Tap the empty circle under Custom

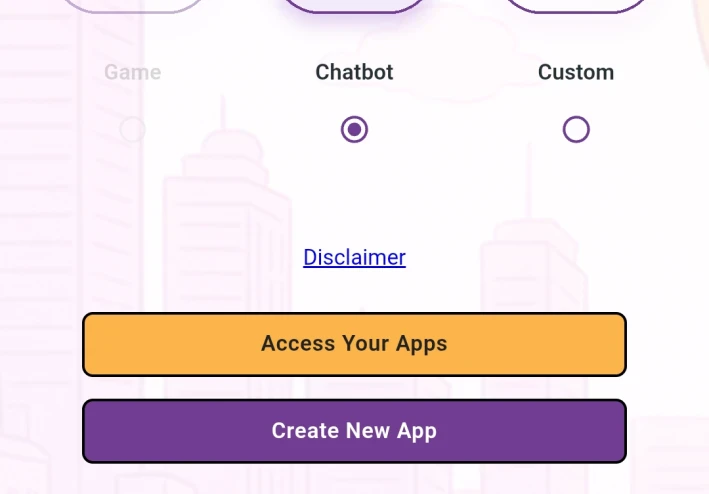pos(576,130)
